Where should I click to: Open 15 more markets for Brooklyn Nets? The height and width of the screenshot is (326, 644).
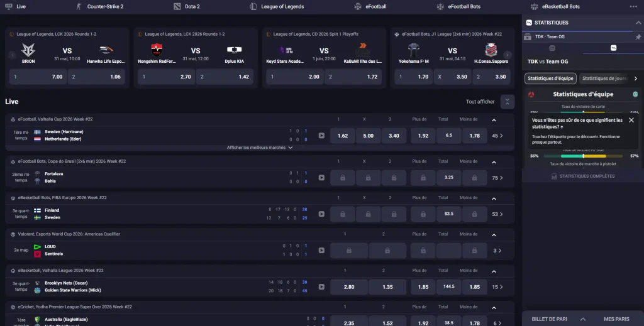coord(497,287)
